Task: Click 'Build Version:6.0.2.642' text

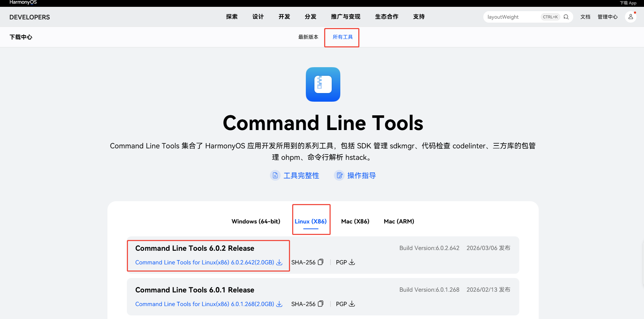Action: [429, 248]
